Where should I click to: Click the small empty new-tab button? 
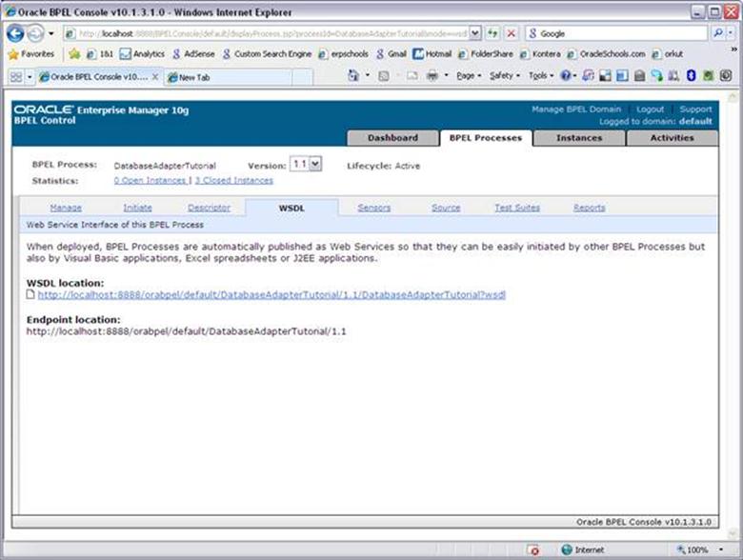coord(302,77)
